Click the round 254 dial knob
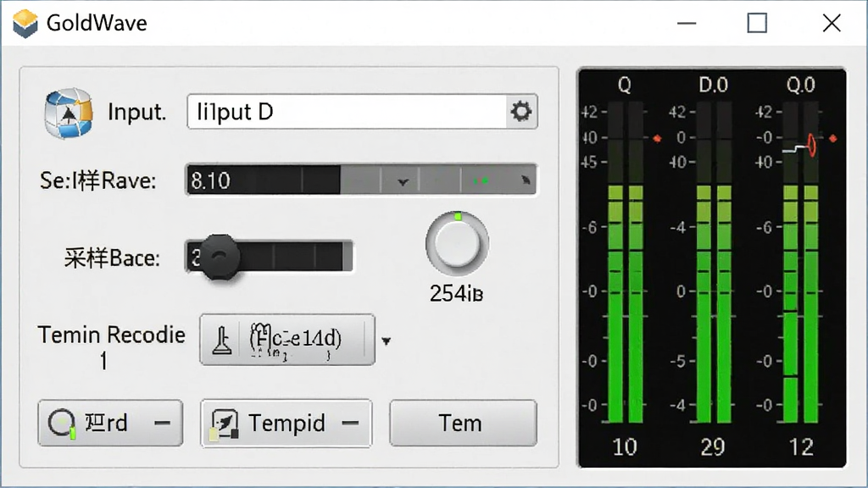Image resolution: width=868 pixels, height=488 pixels. coord(457,243)
